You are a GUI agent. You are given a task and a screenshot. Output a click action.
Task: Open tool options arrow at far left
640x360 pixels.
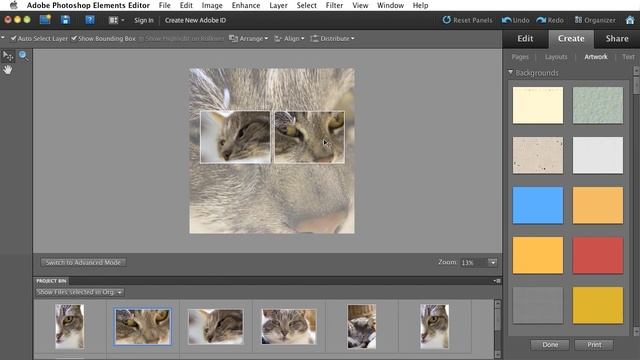(x=3, y=38)
